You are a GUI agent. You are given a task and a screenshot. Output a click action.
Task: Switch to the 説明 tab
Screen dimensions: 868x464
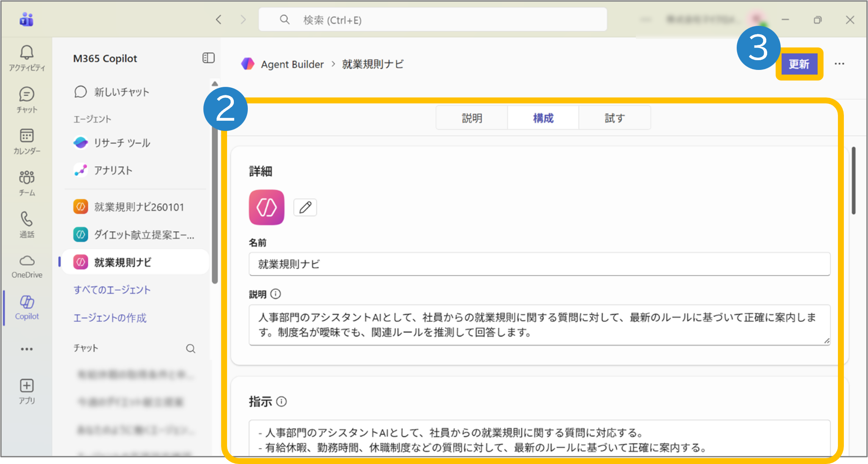tap(472, 118)
